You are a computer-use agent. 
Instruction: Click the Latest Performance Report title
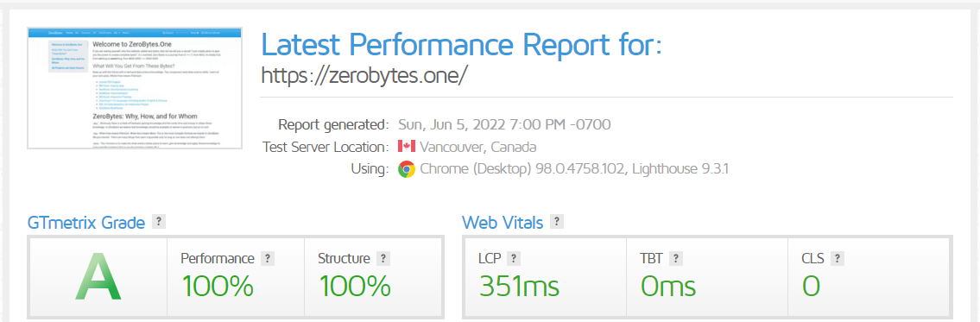461,44
